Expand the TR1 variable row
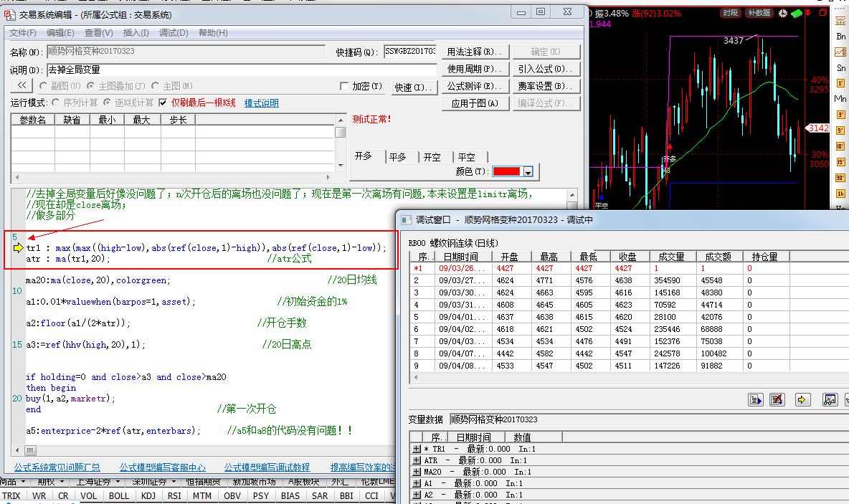Screen dimensions: 849x504 417,449
